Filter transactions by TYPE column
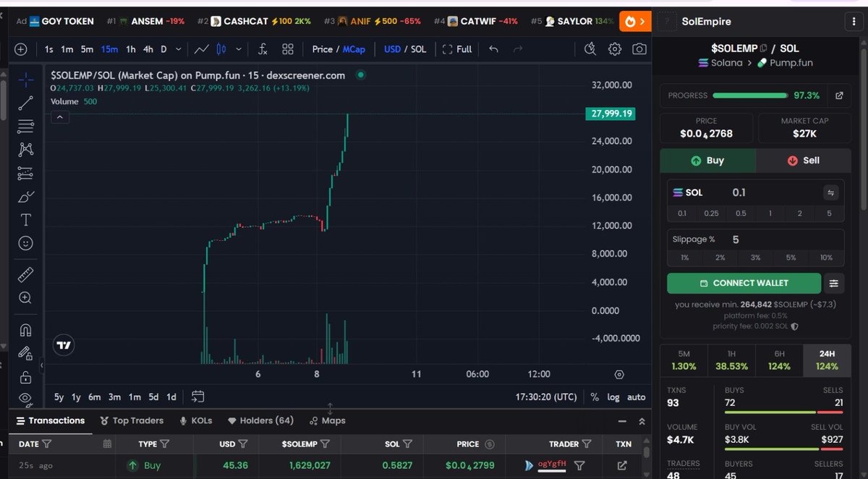The image size is (868, 479). coord(164,444)
